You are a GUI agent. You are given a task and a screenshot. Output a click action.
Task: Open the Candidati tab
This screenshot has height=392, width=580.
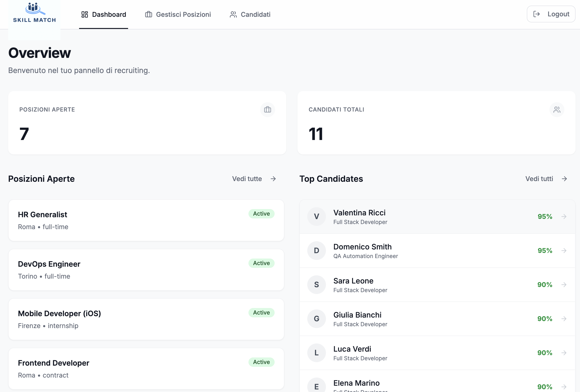pyautogui.click(x=250, y=14)
